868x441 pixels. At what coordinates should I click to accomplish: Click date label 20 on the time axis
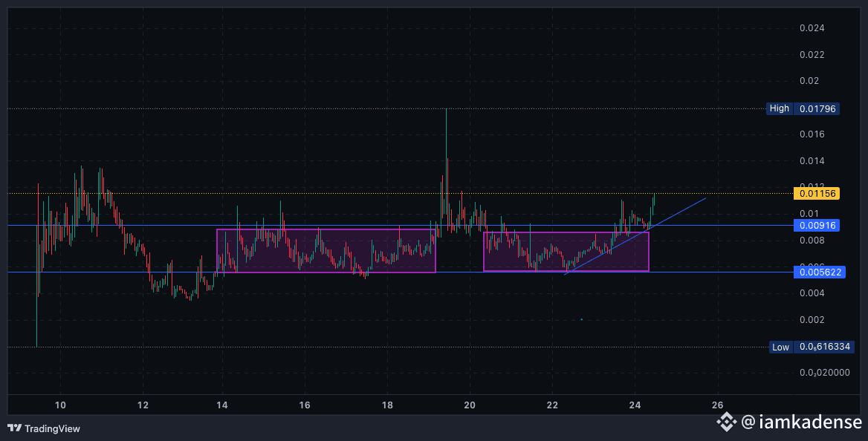470,405
